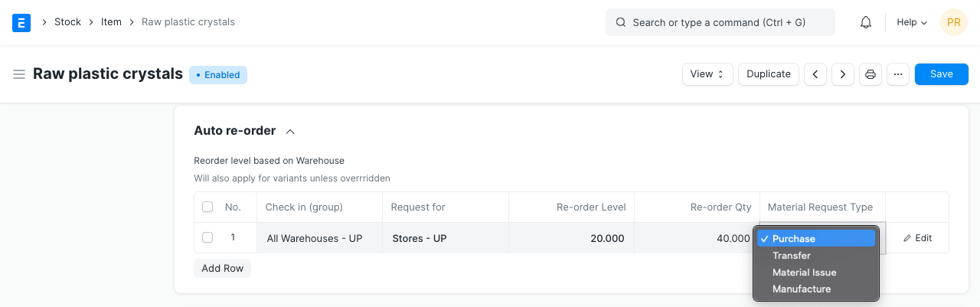
Task: Go to next item record
Action: 843,74
